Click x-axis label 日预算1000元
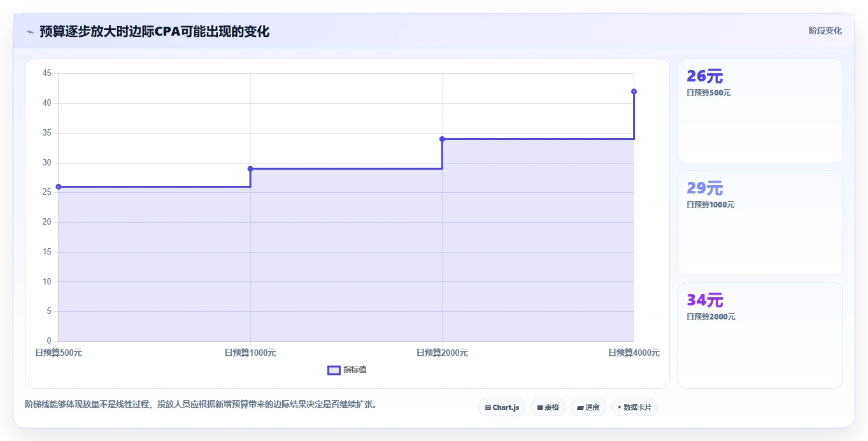This screenshot has width=868, height=441. 250,353
